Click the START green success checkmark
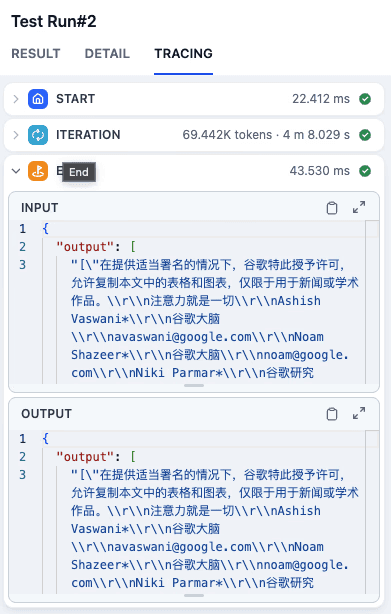This screenshot has width=391, height=614. [x=365, y=99]
